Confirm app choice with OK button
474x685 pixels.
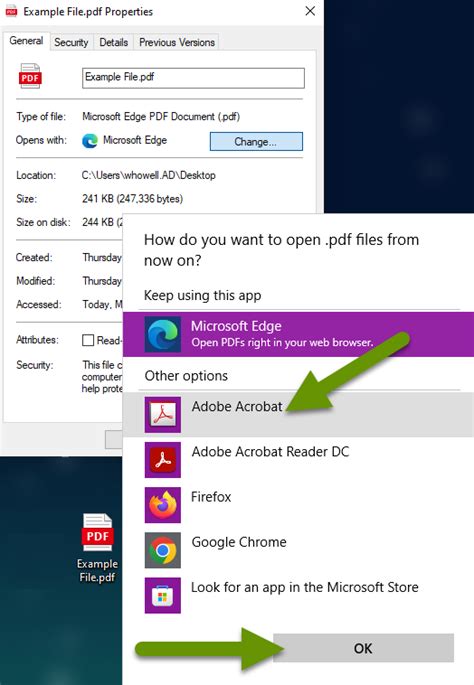pos(363,648)
